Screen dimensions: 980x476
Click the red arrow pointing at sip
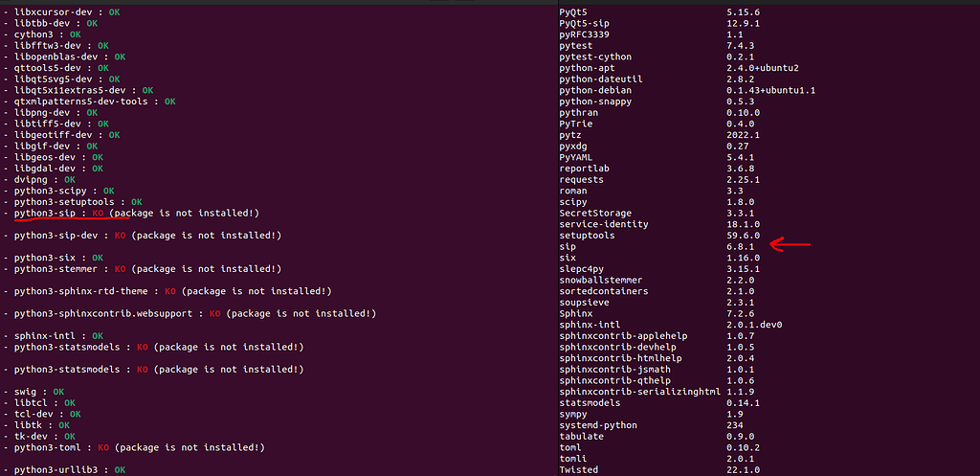pyautogui.click(x=790, y=244)
